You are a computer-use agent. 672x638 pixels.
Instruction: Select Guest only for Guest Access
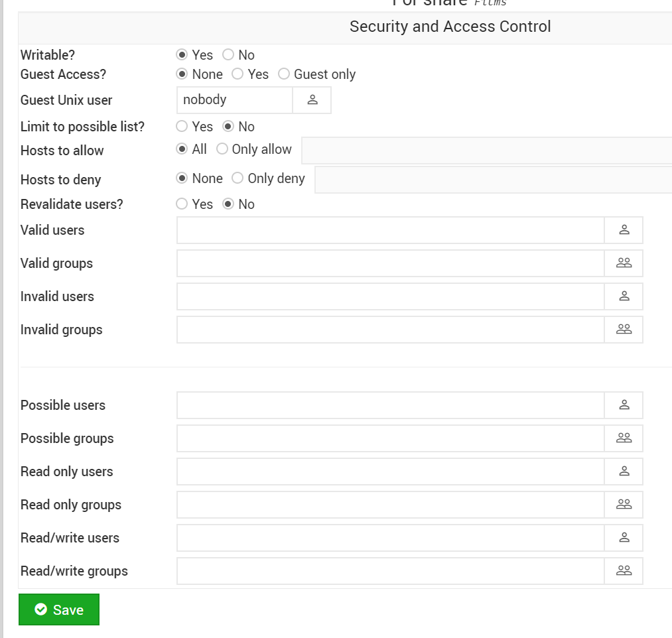[x=284, y=74]
